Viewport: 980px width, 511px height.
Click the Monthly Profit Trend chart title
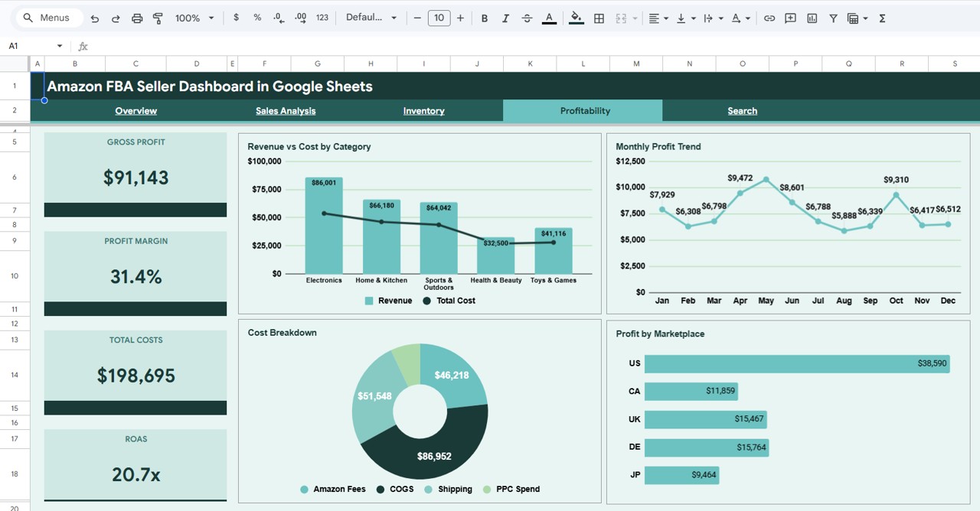(658, 147)
